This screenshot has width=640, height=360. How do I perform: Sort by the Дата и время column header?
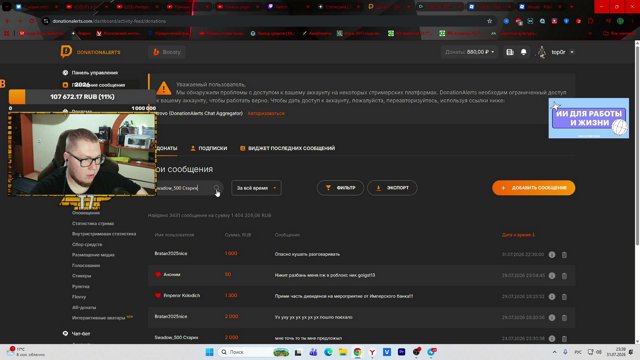tap(518, 235)
